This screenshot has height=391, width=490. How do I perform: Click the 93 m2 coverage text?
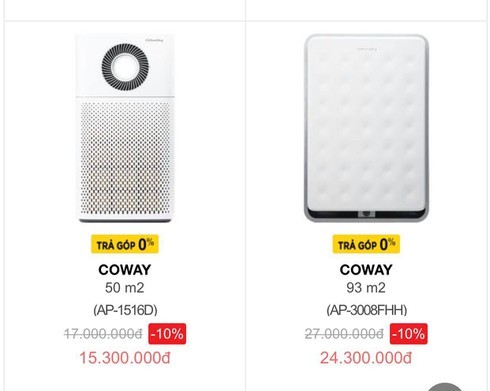tap(366, 288)
